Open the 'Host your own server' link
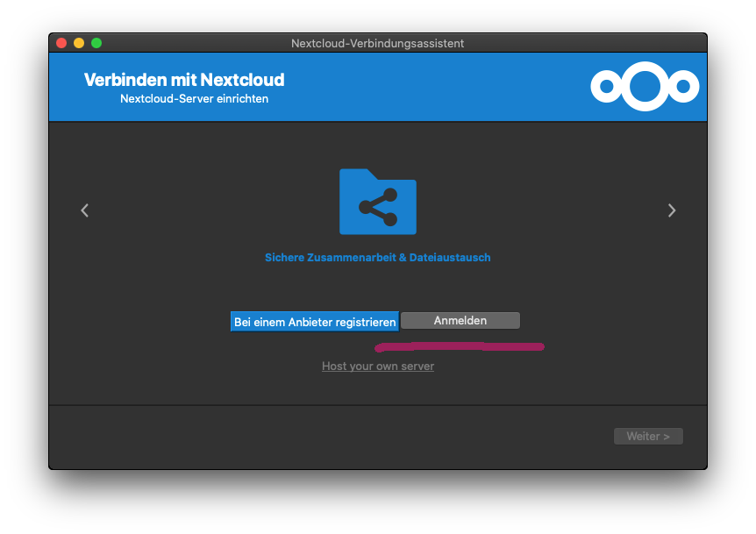The height and width of the screenshot is (534, 756). [x=378, y=367]
